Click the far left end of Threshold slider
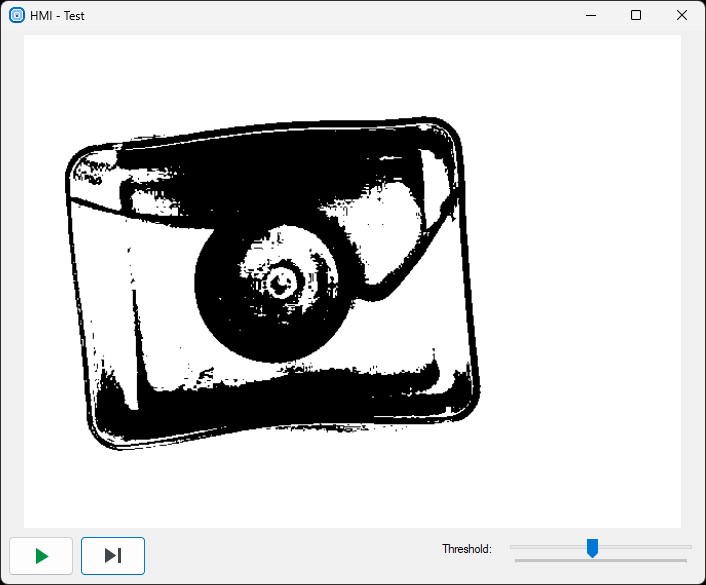 pyautogui.click(x=512, y=547)
